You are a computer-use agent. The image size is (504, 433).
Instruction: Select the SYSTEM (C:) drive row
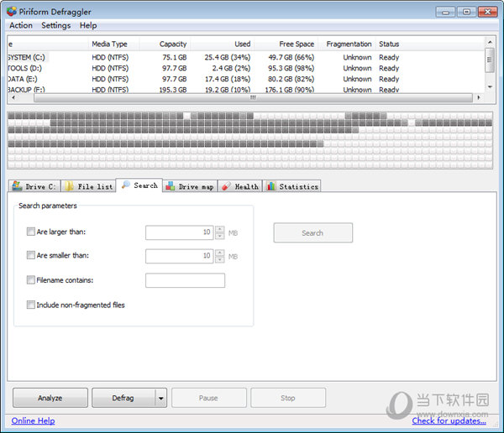[x=246, y=58]
